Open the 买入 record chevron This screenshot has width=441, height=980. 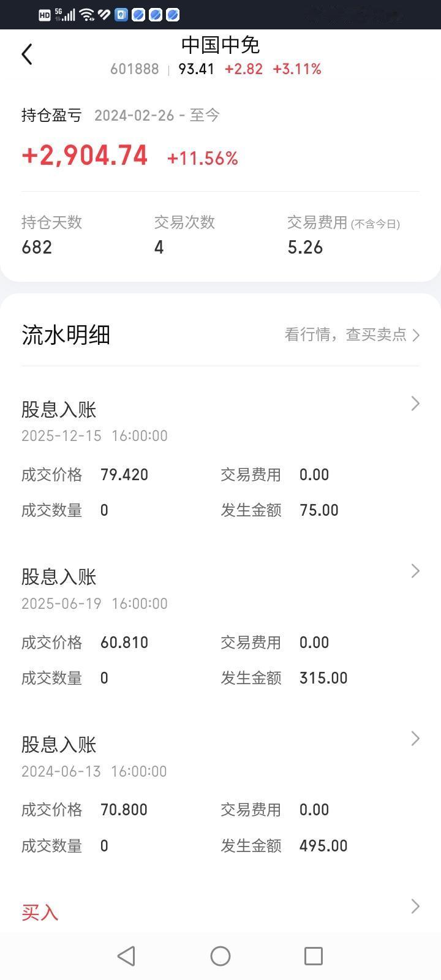coord(415,906)
